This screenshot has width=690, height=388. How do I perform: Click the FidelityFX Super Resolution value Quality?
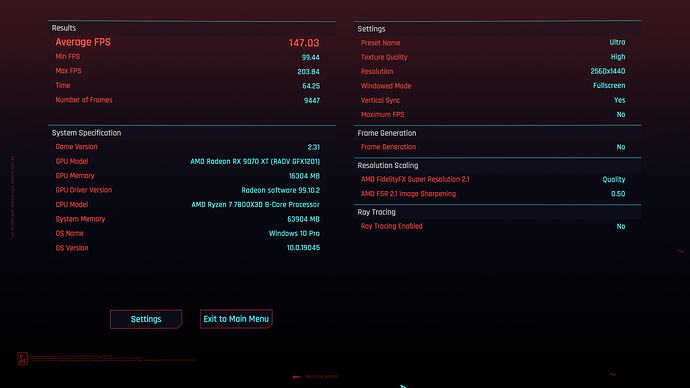click(x=614, y=179)
